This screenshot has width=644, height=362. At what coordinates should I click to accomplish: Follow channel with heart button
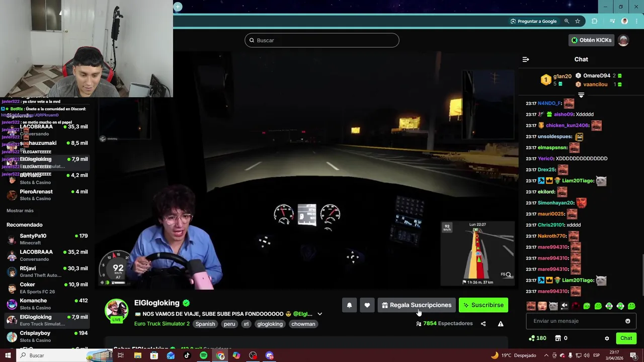[367, 305]
